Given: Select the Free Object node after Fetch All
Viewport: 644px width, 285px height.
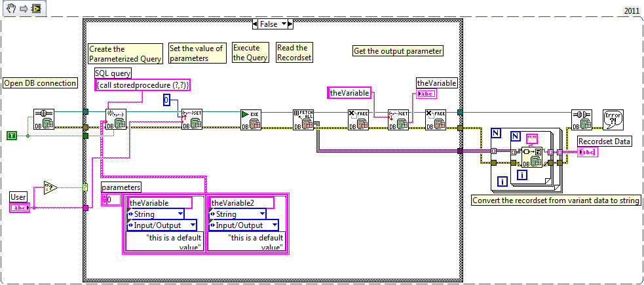Looking at the screenshot, I should click(x=358, y=120).
